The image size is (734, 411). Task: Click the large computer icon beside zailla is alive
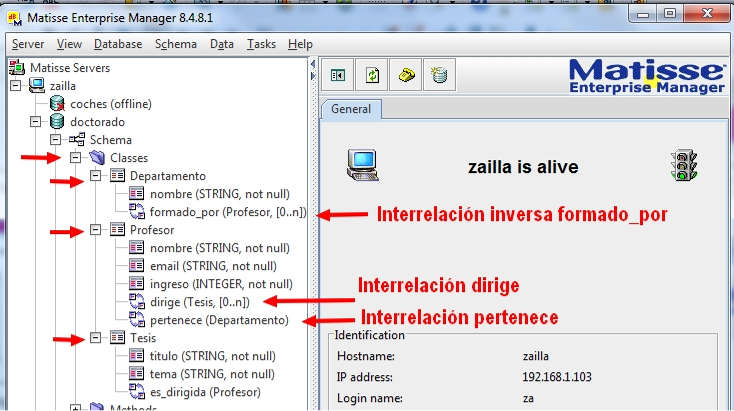click(363, 165)
